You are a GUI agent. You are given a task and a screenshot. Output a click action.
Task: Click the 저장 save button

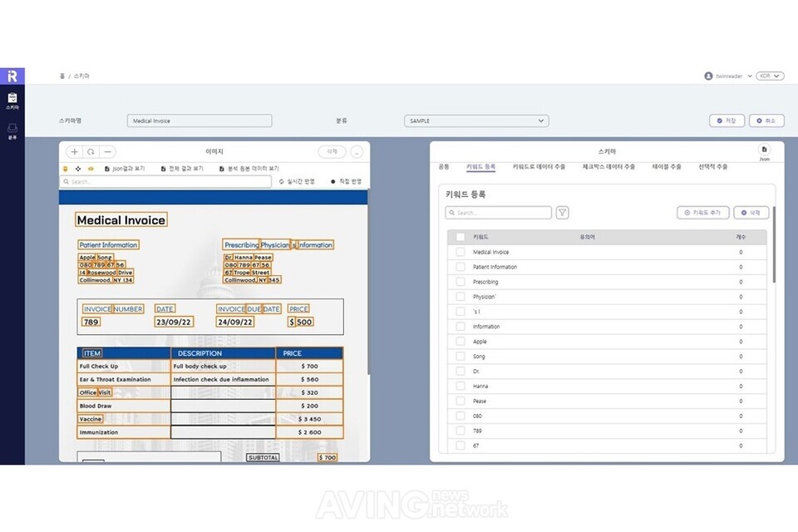[x=727, y=121]
